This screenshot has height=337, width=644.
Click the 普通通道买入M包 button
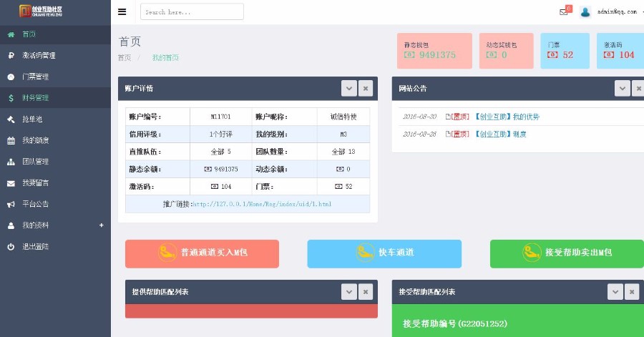point(202,254)
